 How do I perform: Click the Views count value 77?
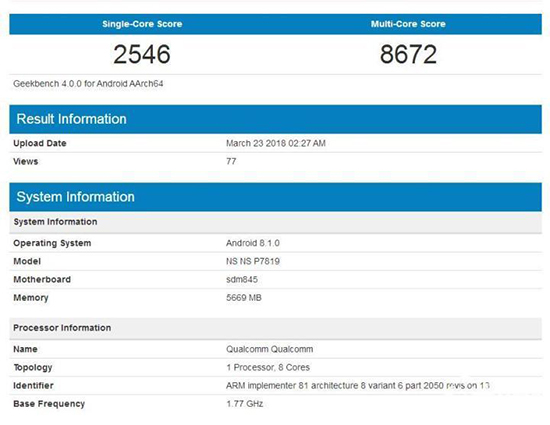(231, 161)
